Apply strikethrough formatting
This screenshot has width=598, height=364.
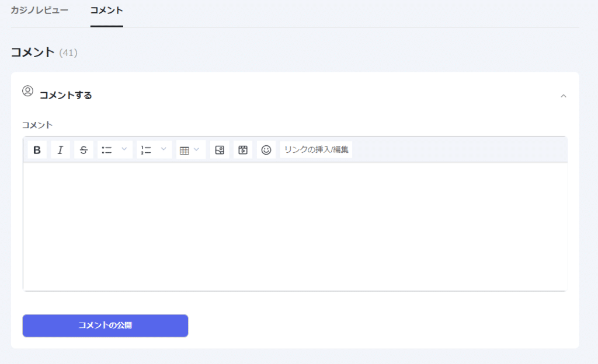(x=84, y=150)
